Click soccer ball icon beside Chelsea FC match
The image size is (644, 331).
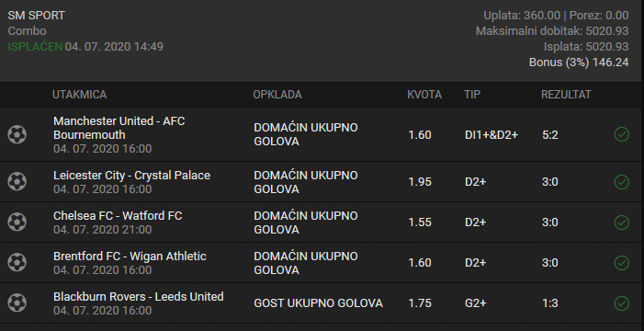(x=17, y=222)
